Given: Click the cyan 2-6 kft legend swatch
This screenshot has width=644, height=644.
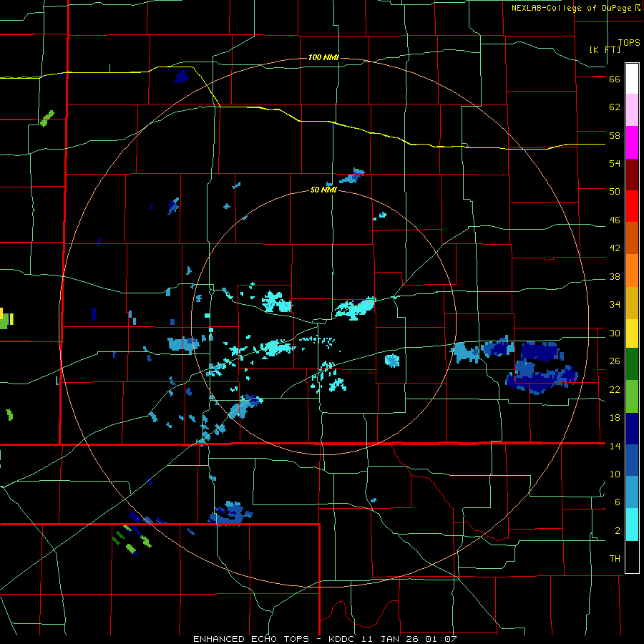Looking at the screenshot, I should [x=632, y=525].
